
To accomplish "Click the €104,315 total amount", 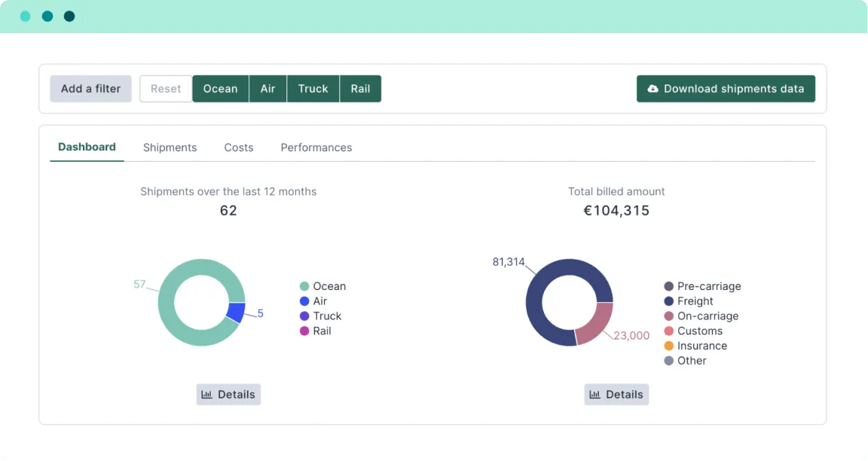I will tap(616, 210).
